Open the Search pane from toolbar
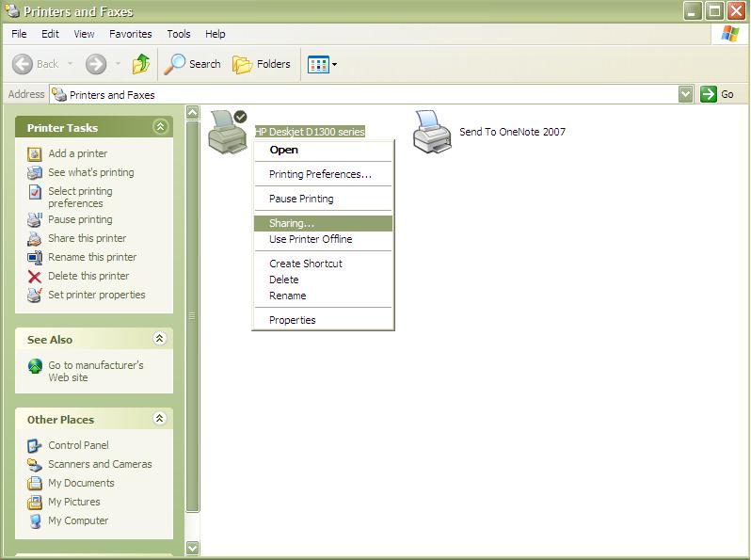Screen dimensions: 751x560 [x=193, y=64]
